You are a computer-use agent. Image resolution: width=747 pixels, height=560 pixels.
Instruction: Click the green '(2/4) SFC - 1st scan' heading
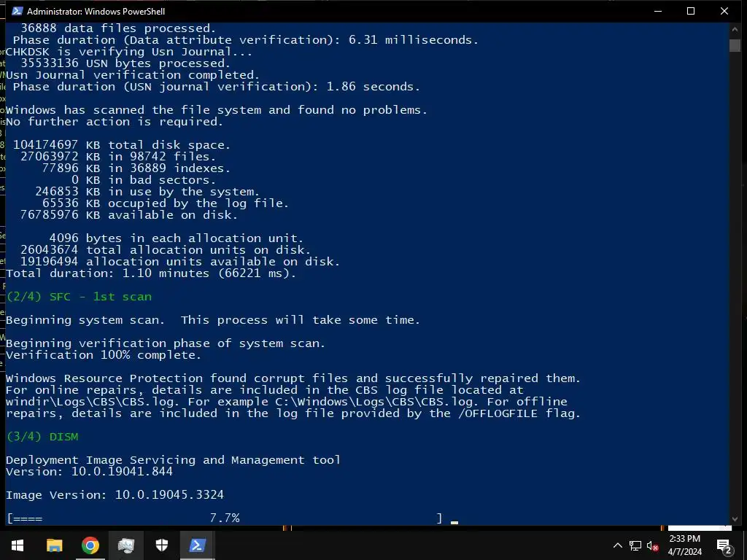coord(79,297)
